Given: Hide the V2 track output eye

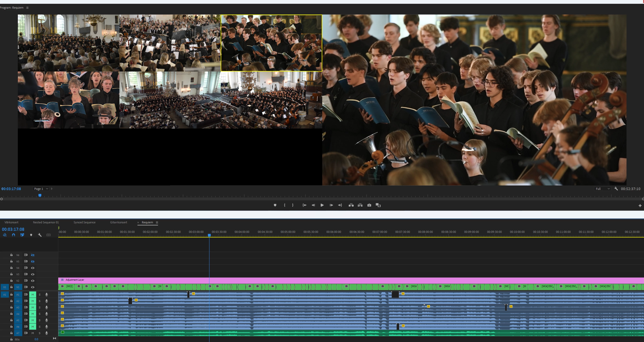Looking at the screenshot, I should 33,281.
